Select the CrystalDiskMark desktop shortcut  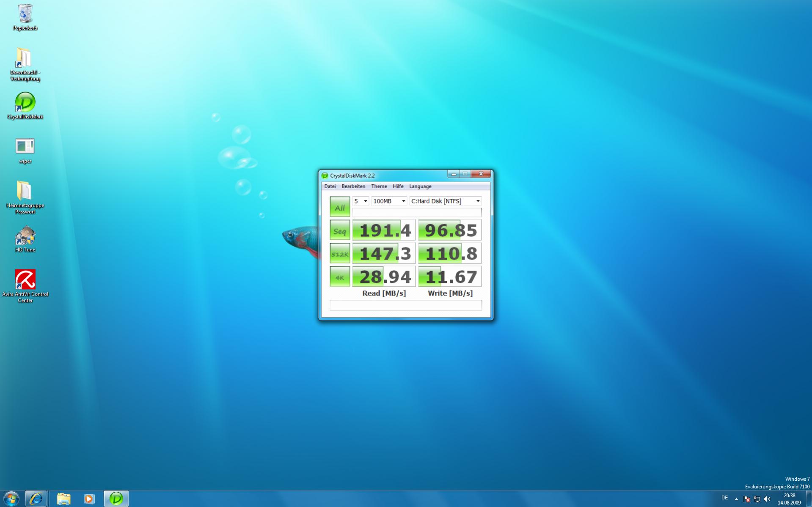click(x=25, y=106)
